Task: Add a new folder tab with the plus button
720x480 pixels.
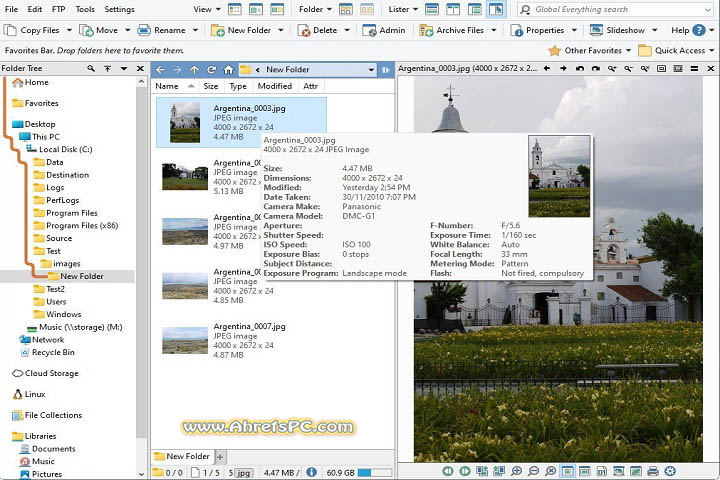Action: pyautogui.click(x=220, y=457)
